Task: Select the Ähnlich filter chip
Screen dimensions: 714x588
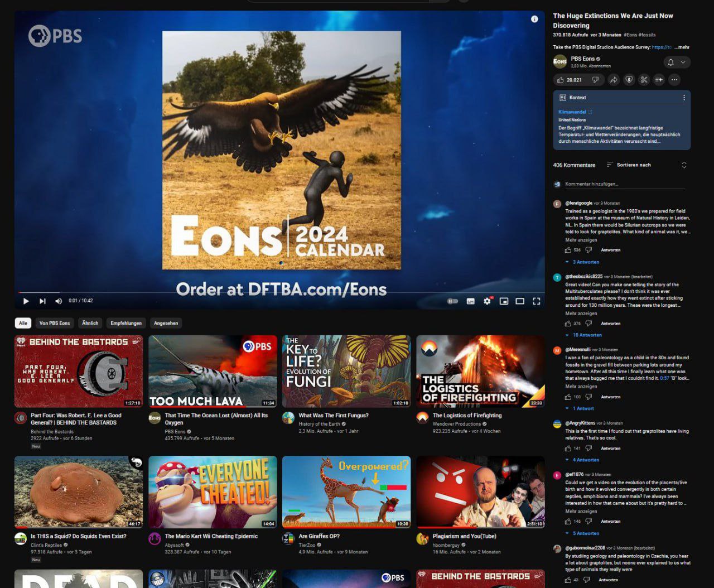Action: 90,323
